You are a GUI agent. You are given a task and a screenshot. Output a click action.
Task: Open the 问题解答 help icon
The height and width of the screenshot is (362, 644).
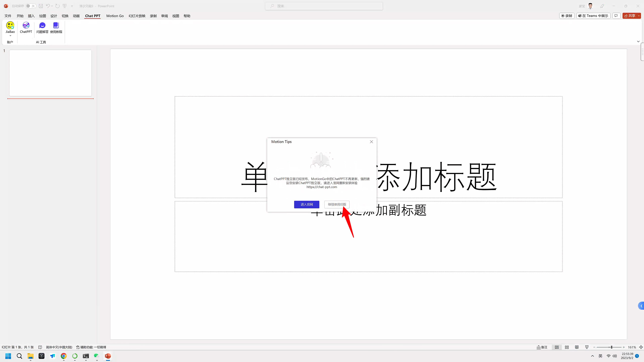coord(42,28)
